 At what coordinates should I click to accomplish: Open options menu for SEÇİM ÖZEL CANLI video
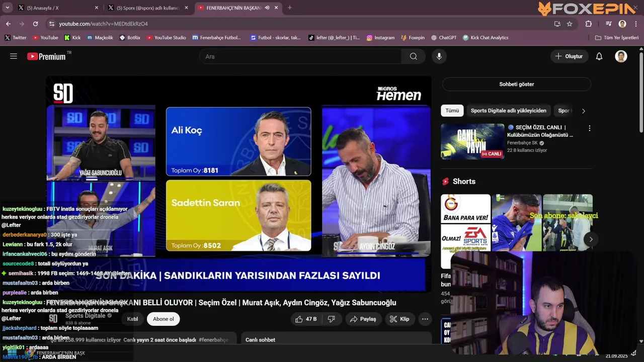point(590,128)
